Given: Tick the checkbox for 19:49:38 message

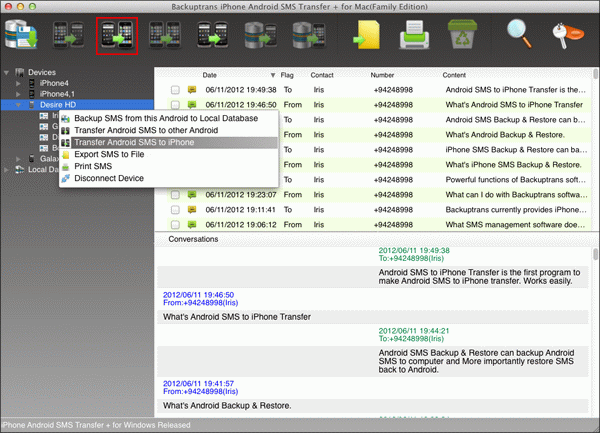Looking at the screenshot, I should (175, 90).
